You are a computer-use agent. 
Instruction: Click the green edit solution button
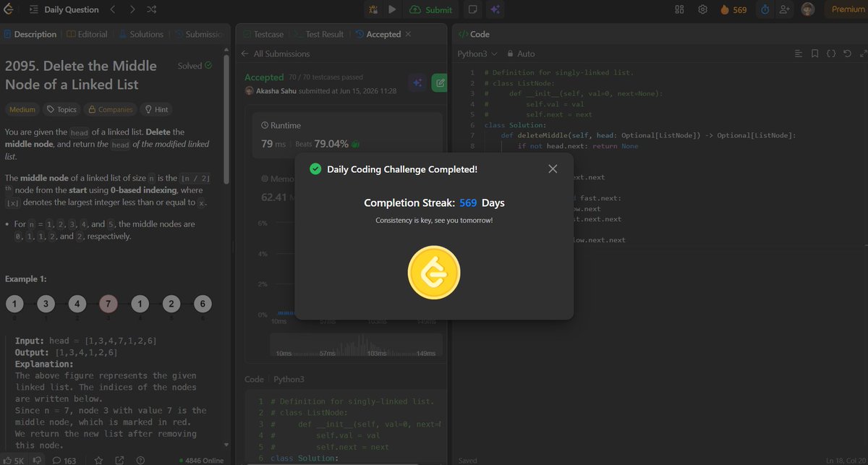pyautogui.click(x=439, y=82)
